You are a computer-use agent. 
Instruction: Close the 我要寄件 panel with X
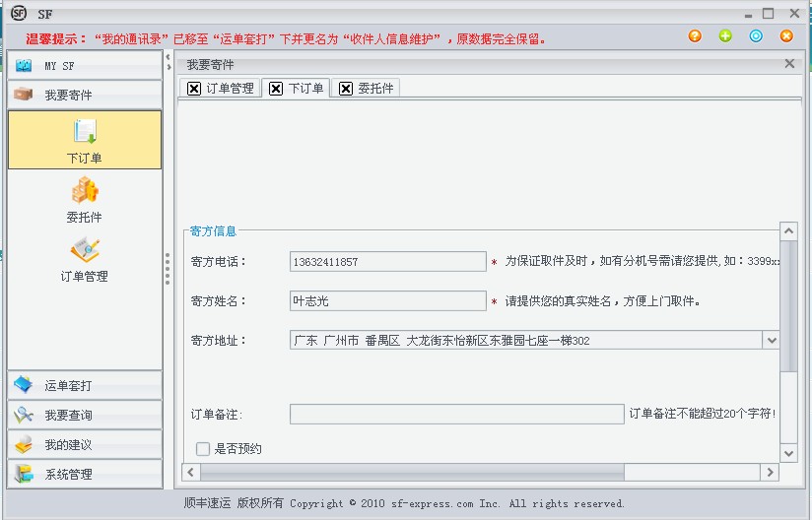pos(789,64)
